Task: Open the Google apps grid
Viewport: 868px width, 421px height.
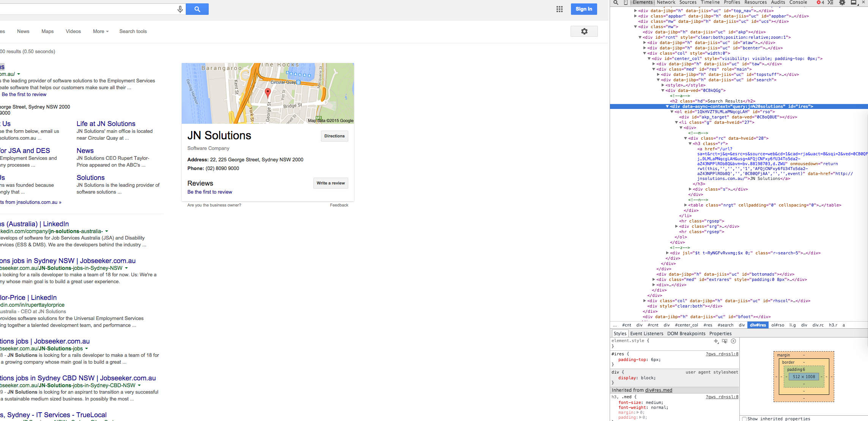Action: 560,9
